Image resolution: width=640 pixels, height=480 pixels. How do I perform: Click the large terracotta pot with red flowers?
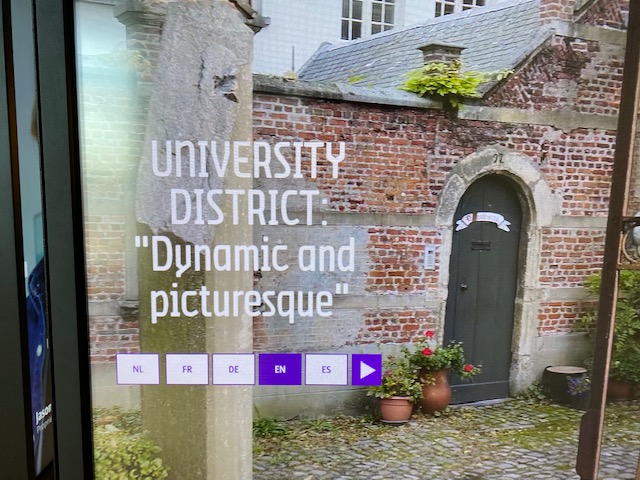pyautogui.click(x=436, y=390)
